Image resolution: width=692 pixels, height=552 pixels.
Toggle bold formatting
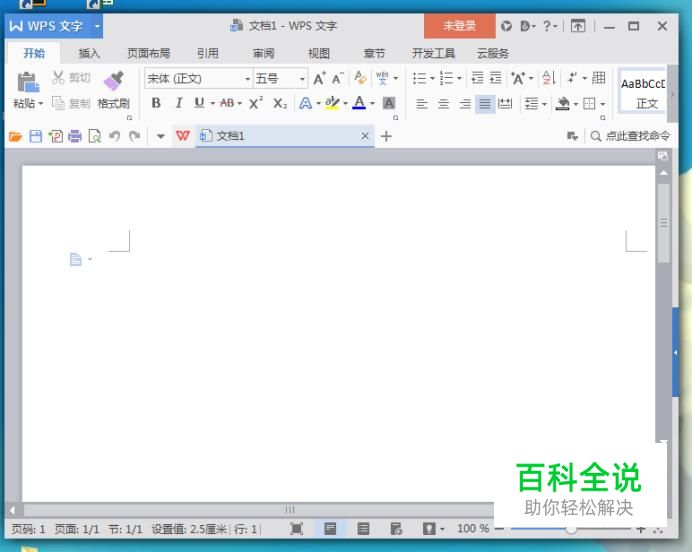156,103
